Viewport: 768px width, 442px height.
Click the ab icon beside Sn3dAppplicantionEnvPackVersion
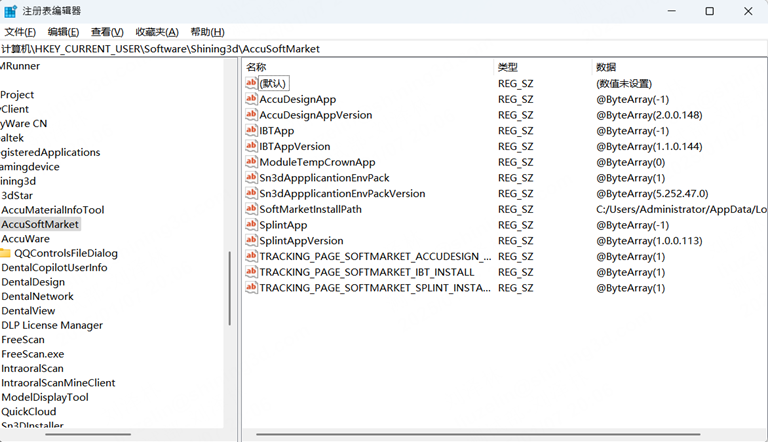(x=251, y=193)
